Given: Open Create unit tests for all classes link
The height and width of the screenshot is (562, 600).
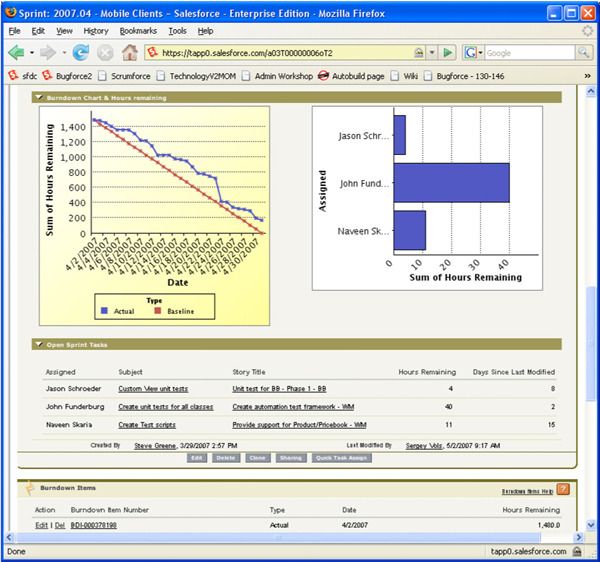Looking at the screenshot, I should (166, 407).
